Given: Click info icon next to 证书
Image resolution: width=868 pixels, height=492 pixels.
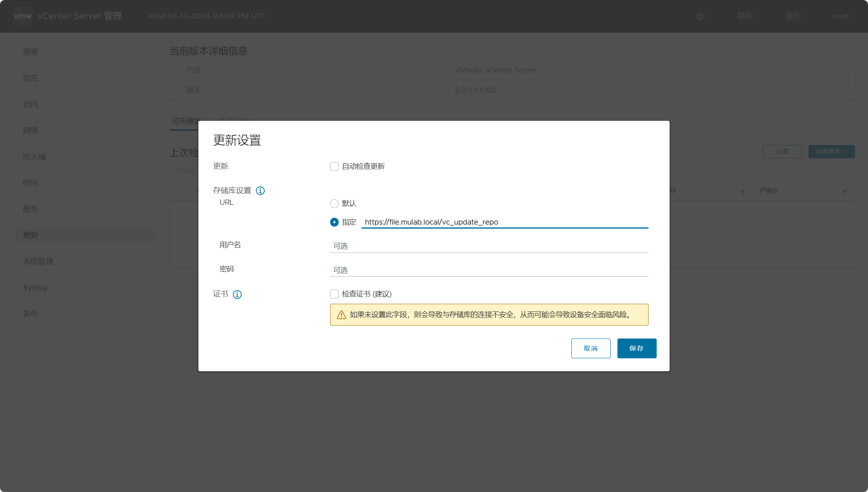Looking at the screenshot, I should [x=237, y=294].
